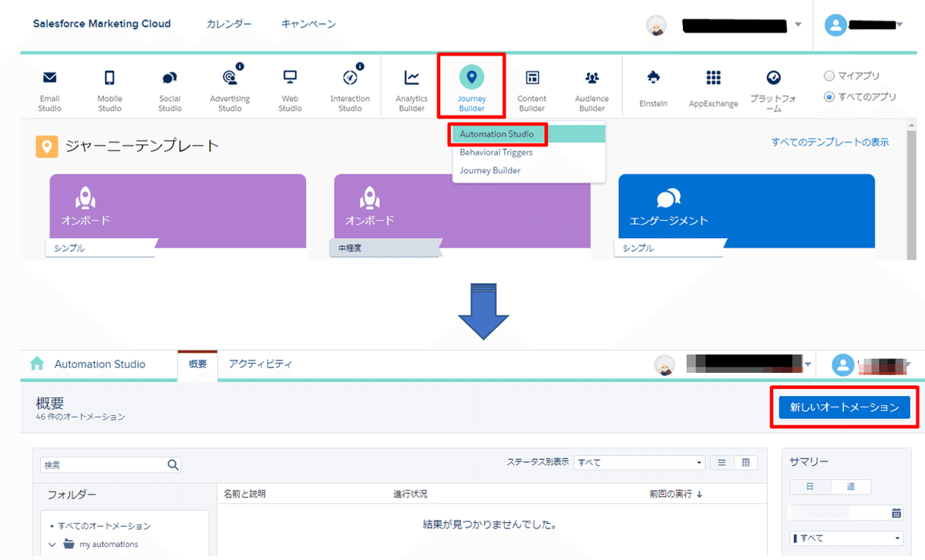Screen dimensions: 925x560
Task: Open Mobile Studio app icon
Action: click(109, 78)
